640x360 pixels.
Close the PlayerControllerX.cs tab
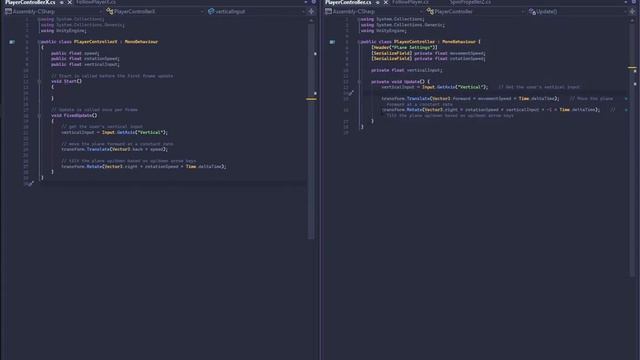click(x=70, y=2)
